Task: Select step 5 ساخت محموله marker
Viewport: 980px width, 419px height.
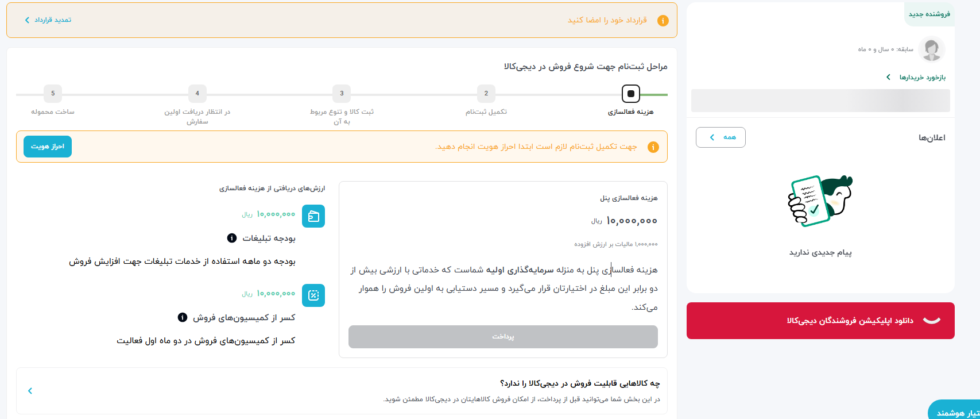Action: tap(53, 93)
